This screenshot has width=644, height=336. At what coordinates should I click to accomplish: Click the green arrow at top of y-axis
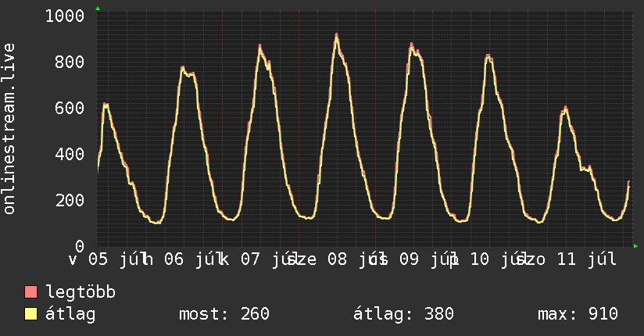click(98, 9)
